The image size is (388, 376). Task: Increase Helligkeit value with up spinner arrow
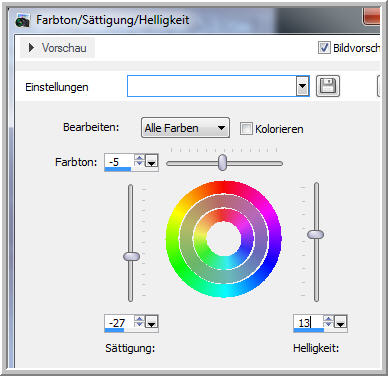pyautogui.click(x=328, y=318)
